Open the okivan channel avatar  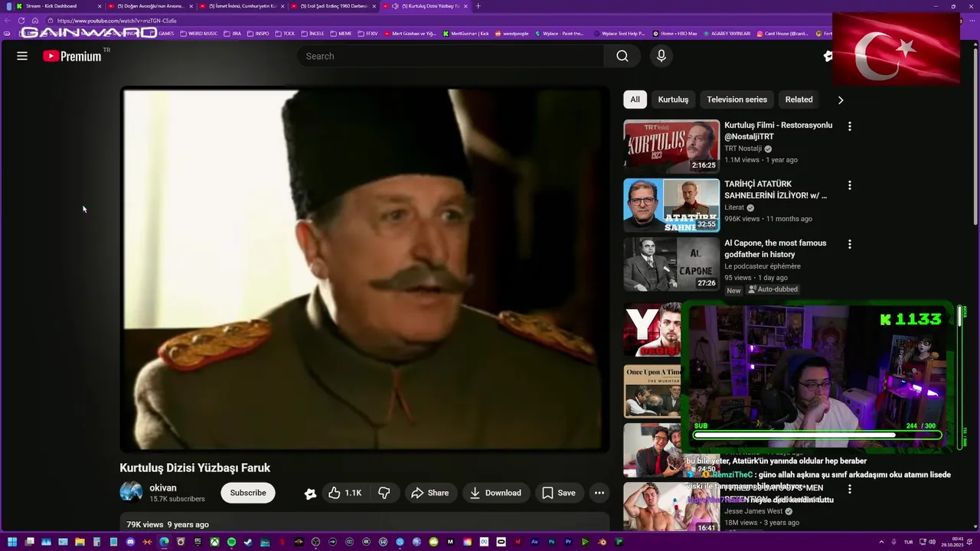131,492
